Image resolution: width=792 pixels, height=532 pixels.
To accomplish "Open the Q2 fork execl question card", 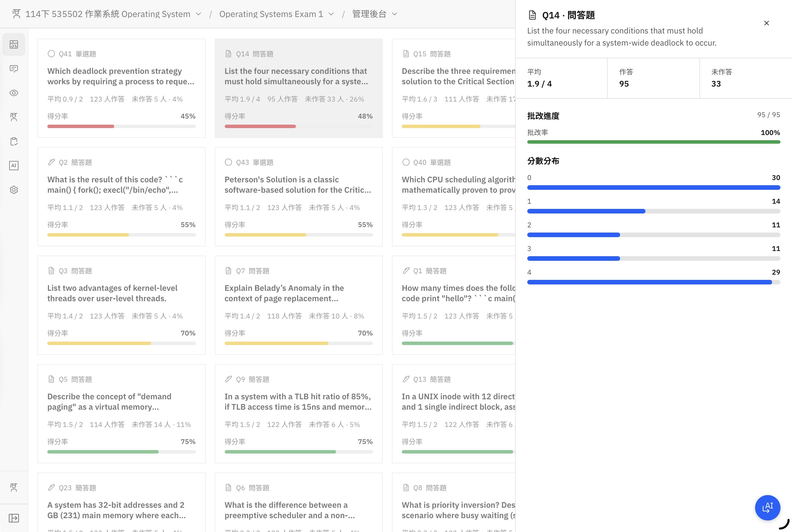I will pyautogui.click(x=121, y=197).
